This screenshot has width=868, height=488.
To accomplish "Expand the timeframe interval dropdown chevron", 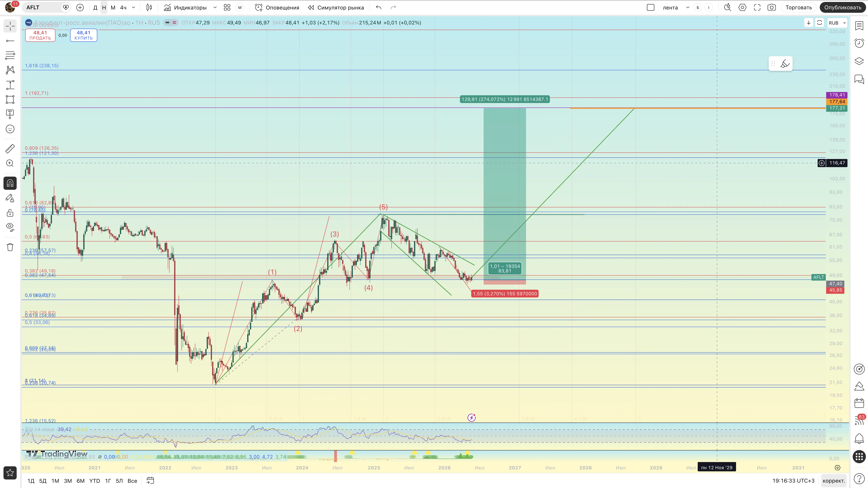I will click(x=134, y=7).
